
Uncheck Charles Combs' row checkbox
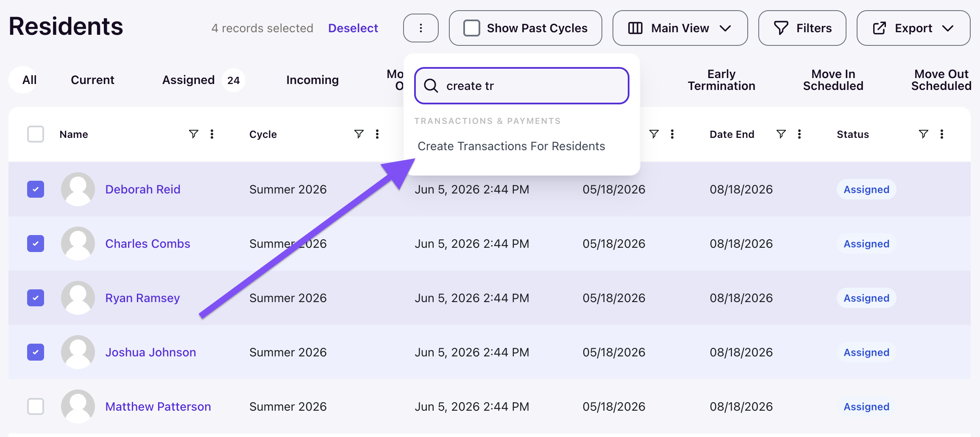point(36,244)
